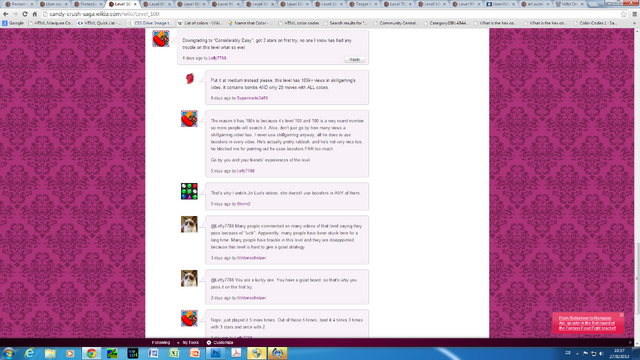Click volume speaker icon in system tray
This screenshot has height=360, width=640.
click(x=601, y=353)
